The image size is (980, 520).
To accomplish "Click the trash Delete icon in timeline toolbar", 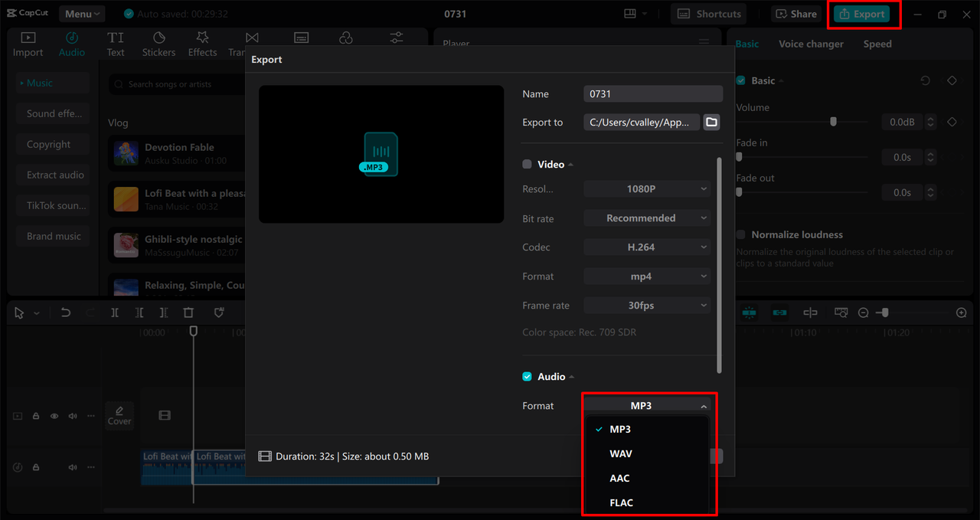I will 188,312.
